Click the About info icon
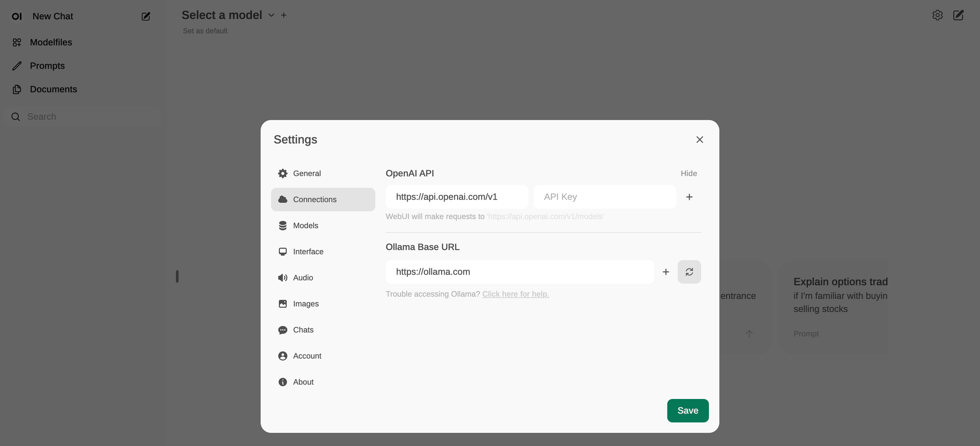 coord(283,381)
